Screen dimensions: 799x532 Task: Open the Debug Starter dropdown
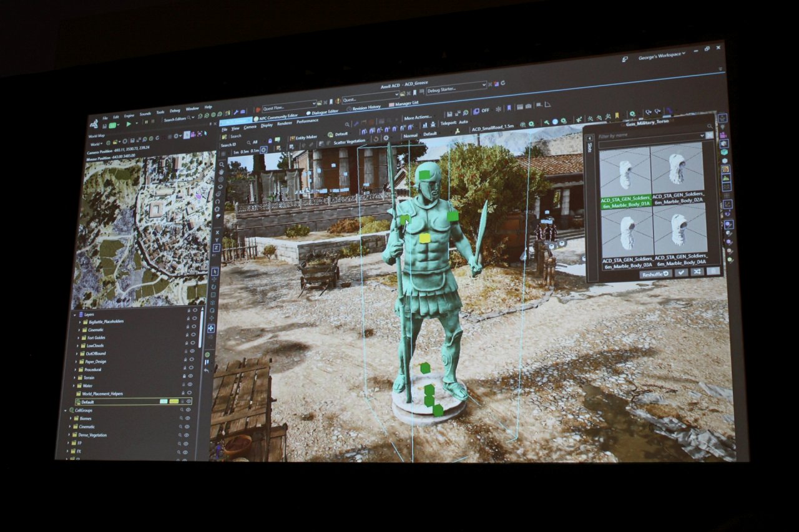pyautogui.click(x=456, y=88)
